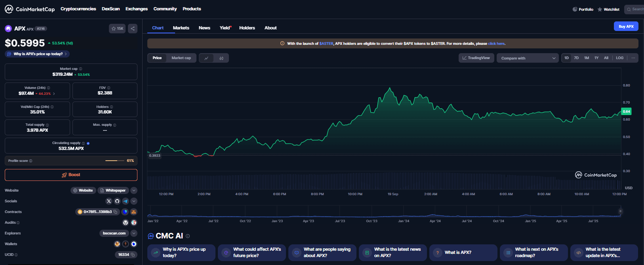Open the GitHub social link icon
Viewport: 644px width, 265px height.
117,201
